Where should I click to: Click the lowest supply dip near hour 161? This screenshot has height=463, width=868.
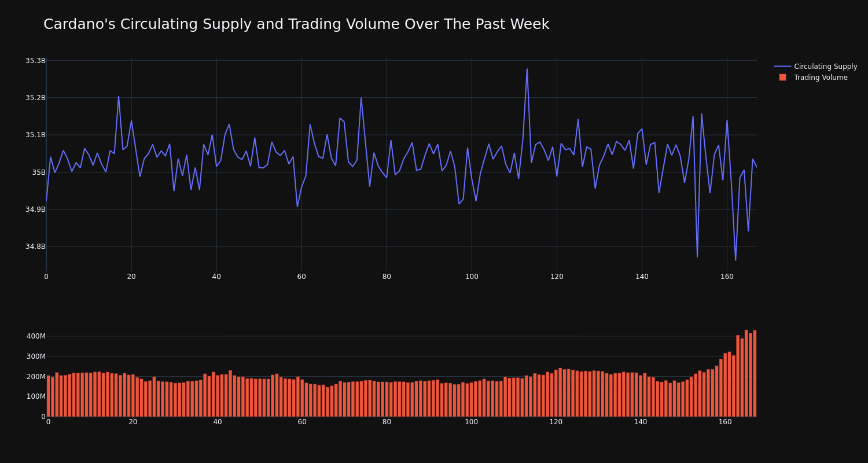click(x=735, y=260)
